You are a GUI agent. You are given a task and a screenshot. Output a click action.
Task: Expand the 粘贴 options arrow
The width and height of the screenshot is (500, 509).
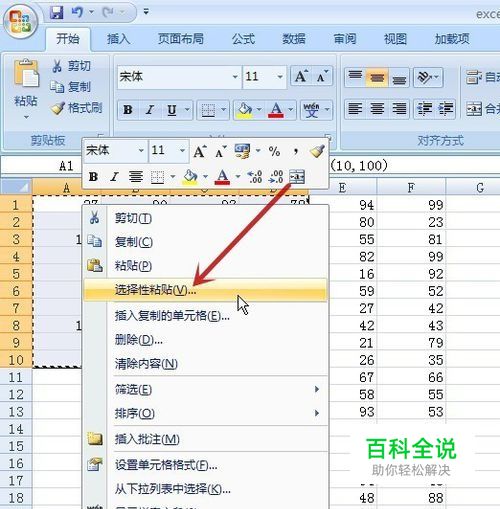[x=26, y=117]
